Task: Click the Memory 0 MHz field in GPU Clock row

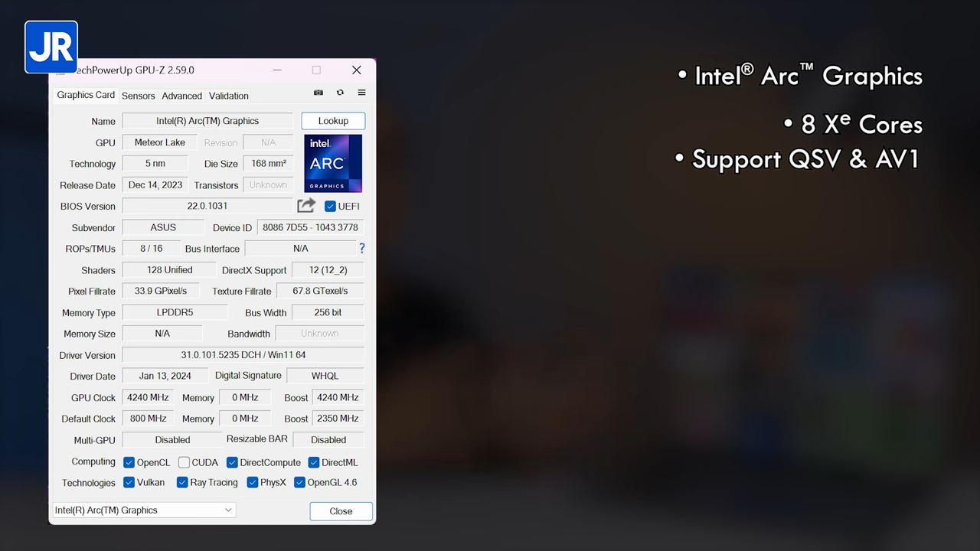Action: [x=245, y=397]
